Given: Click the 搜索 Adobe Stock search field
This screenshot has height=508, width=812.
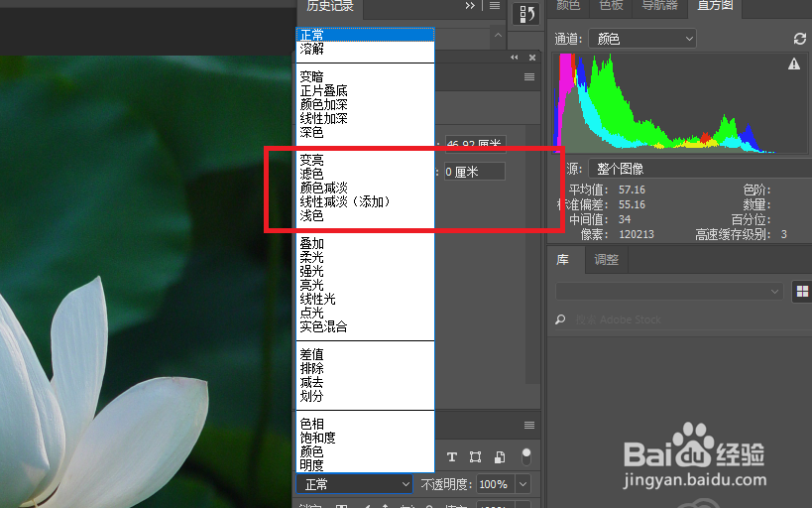Looking at the screenshot, I should (x=619, y=319).
